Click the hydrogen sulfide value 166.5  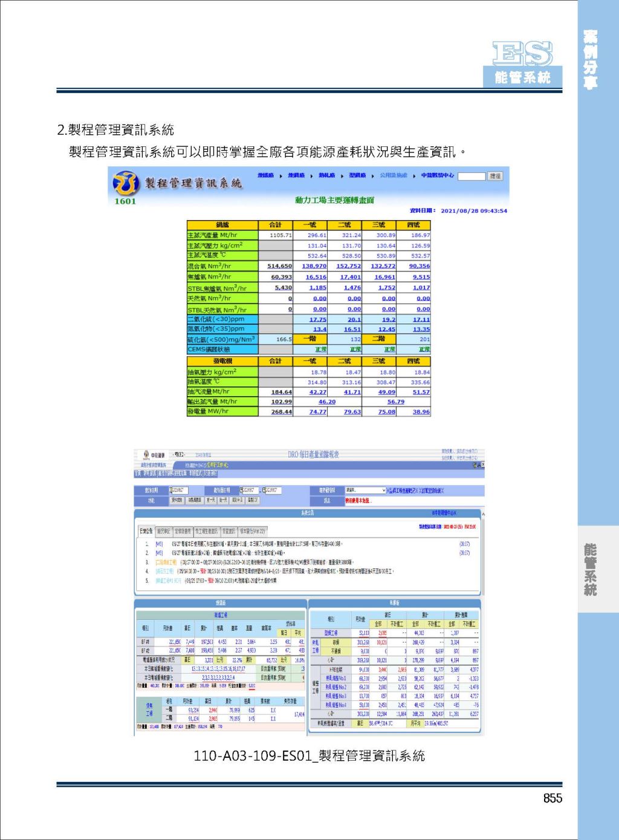pyautogui.click(x=284, y=340)
